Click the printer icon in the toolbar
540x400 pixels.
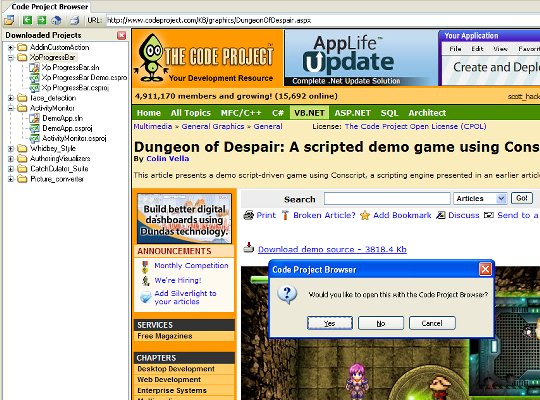[x=74, y=20]
